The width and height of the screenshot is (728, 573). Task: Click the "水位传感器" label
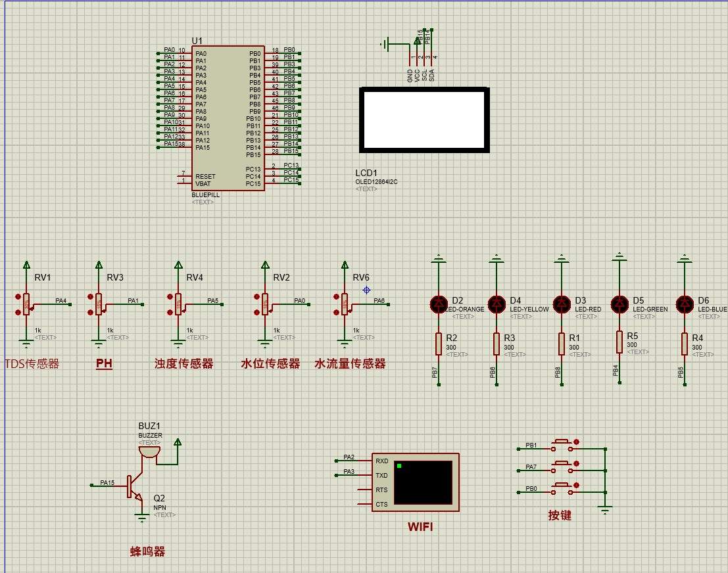coord(271,364)
